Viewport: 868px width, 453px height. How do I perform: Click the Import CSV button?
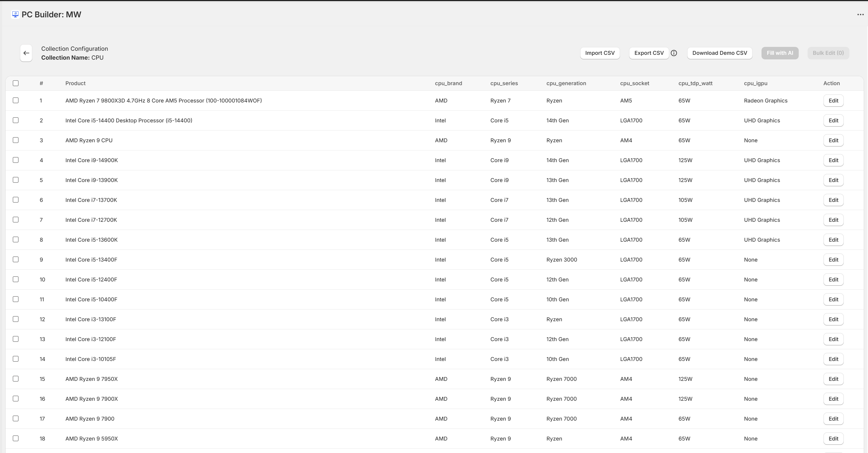[600, 53]
